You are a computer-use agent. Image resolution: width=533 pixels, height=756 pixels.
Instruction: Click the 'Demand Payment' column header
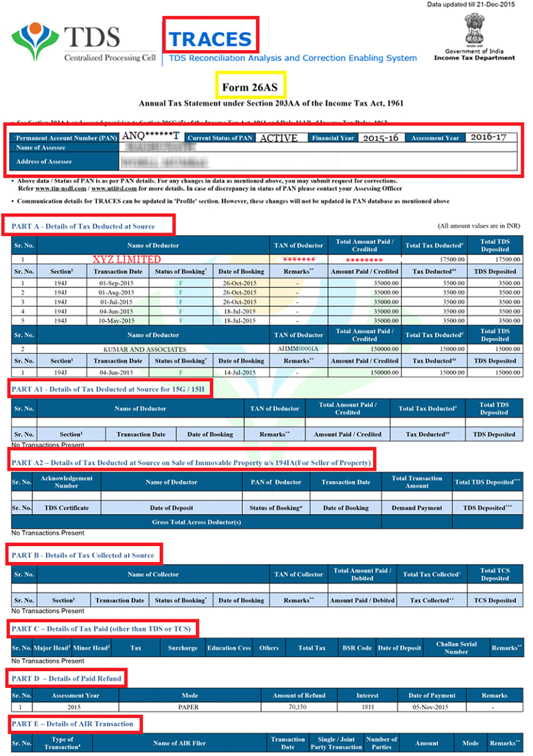point(417,508)
